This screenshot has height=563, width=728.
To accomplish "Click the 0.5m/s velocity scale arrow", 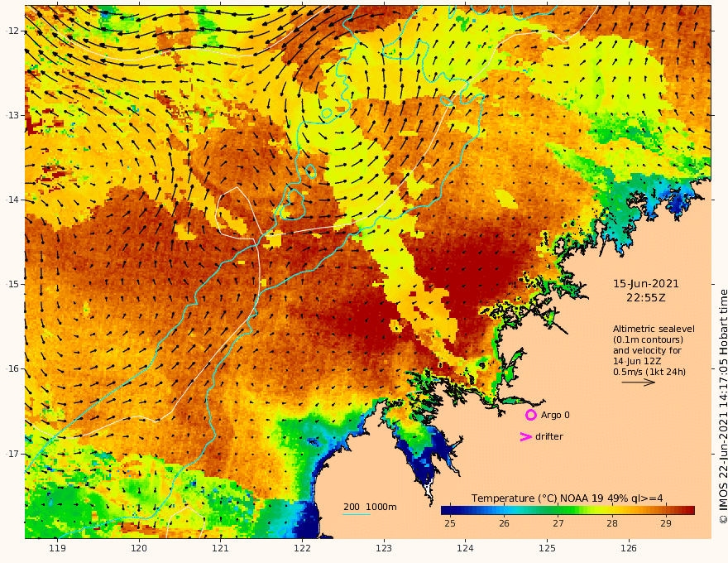I will [639, 383].
